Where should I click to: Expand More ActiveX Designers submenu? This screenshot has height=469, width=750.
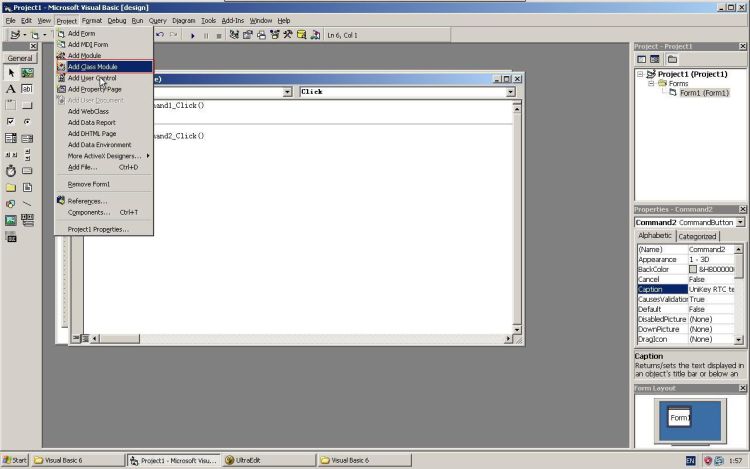coord(104,156)
